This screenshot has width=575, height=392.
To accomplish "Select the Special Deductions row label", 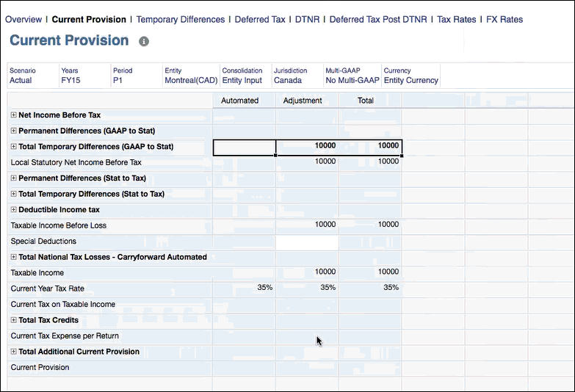I will (x=43, y=242).
